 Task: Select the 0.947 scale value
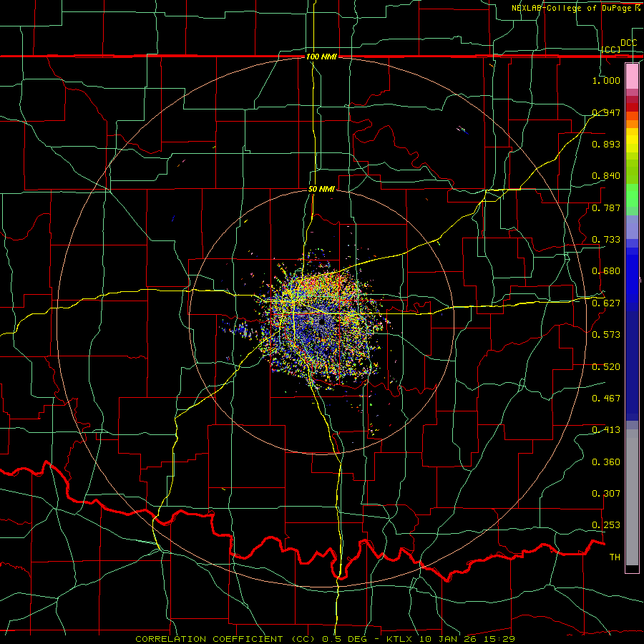tap(606, 112)
